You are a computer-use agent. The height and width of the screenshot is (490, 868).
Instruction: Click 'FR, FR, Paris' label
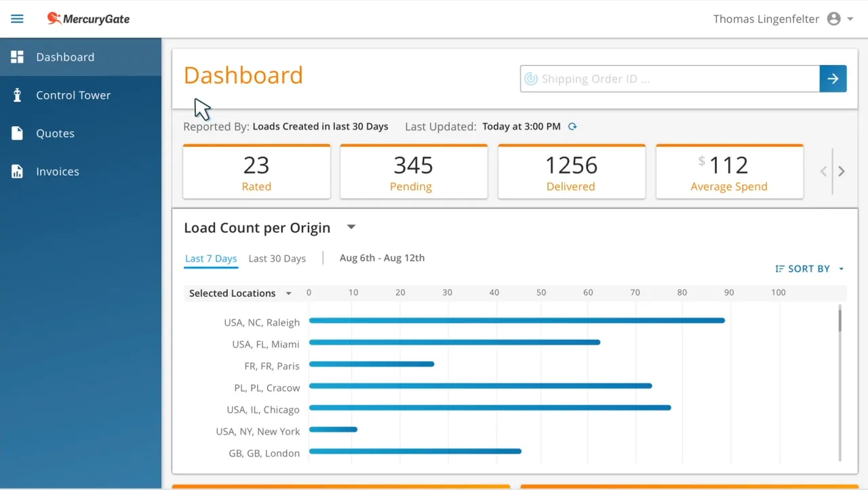(272, 366)
